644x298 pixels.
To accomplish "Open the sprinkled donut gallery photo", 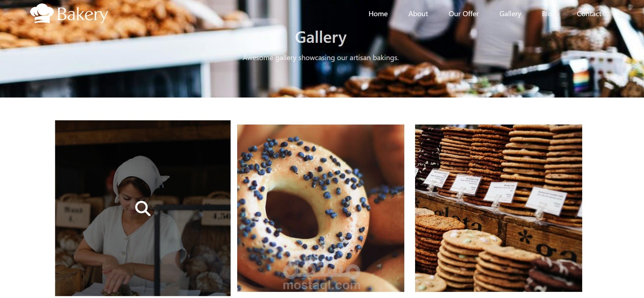I will [321, 208].
